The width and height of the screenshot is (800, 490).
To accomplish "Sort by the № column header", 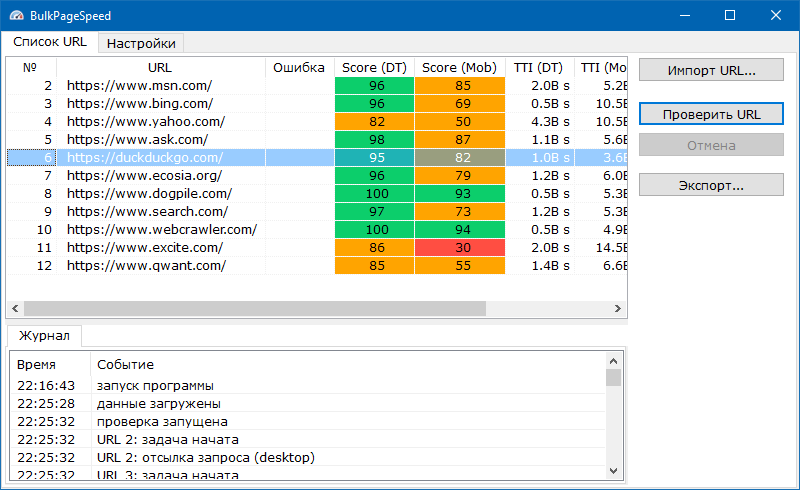I will (31, 67).
